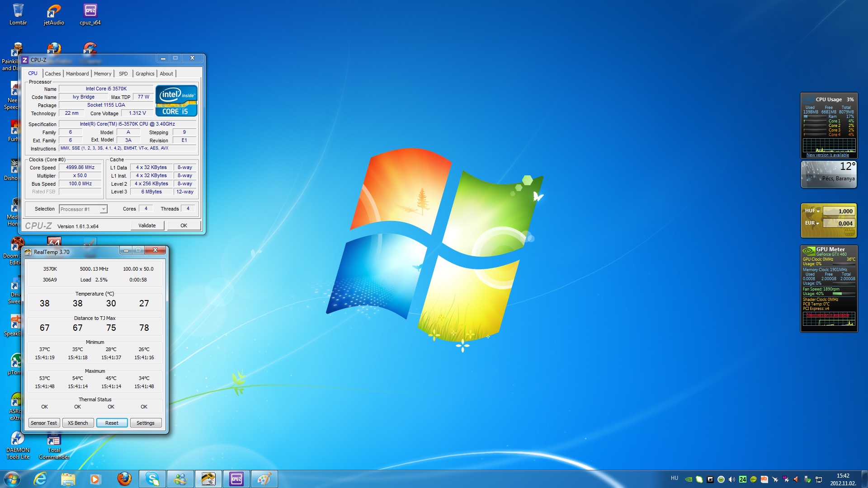Click the RealTemp maximum temperature 54°C

77,378
